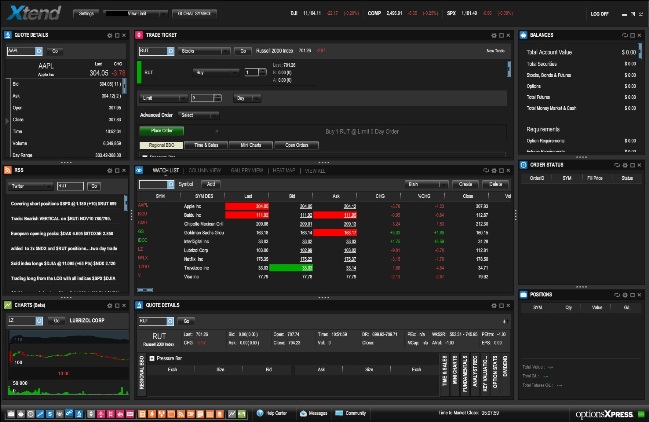Click symbol lookup icon in Trade Ticket field
Viewport: 649px width, 422px height.
(171, 51)
